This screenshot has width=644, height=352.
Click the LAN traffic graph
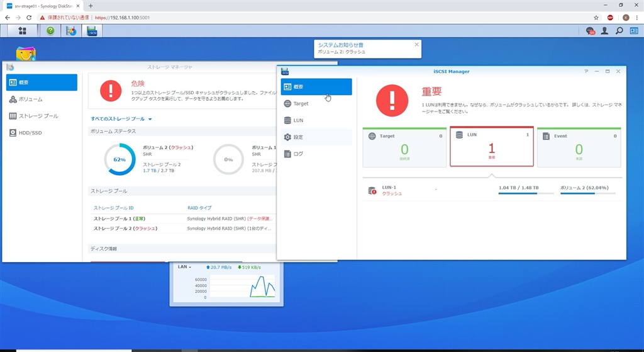pos(242,287)
